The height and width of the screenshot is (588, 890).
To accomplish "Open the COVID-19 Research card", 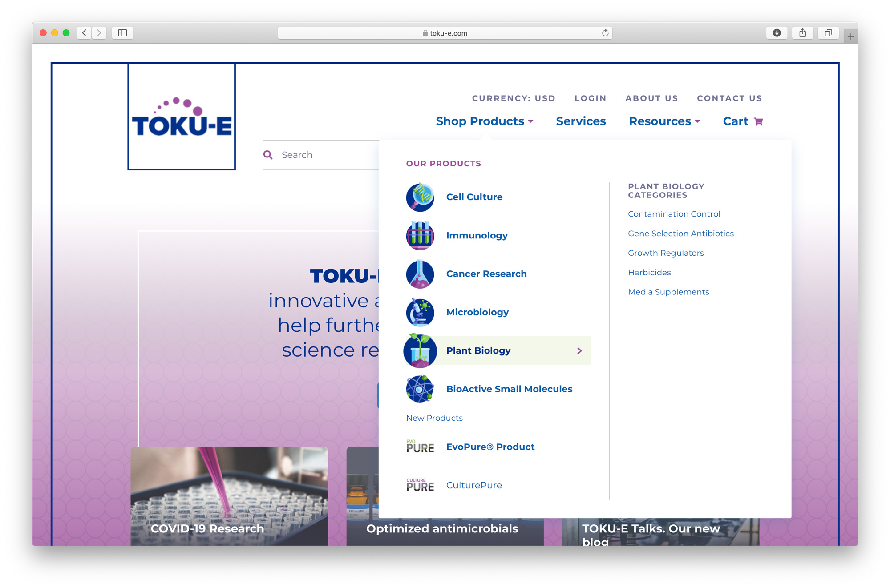I will [229, 496].
